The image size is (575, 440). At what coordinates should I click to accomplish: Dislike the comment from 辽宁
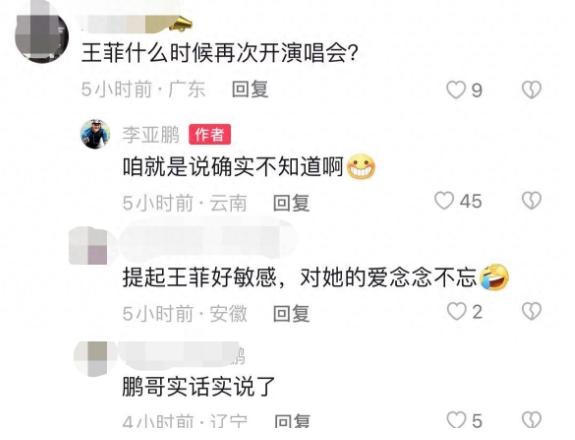[x=531, y=420]
